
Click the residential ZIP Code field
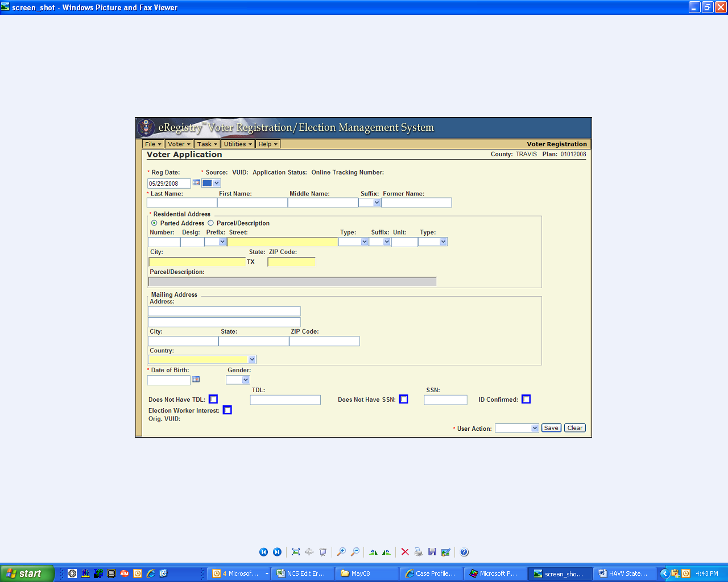click(x=291, y=262)
